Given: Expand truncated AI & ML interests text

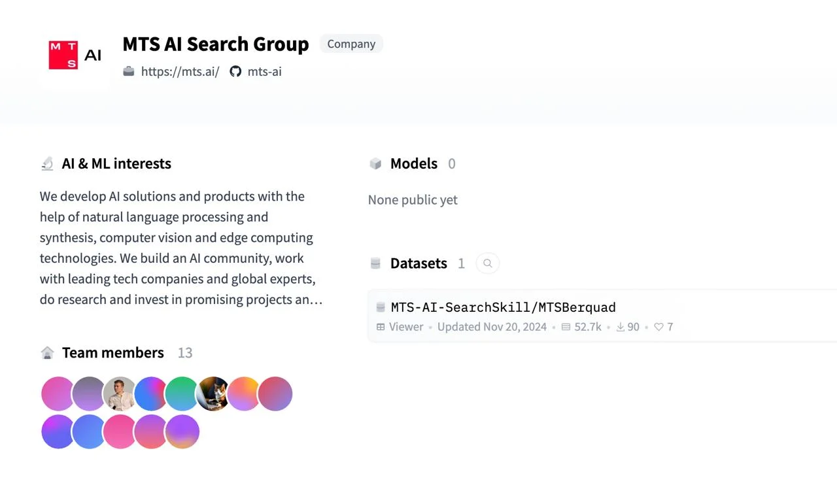Looking at the screenshot, I should click(316, 300).
